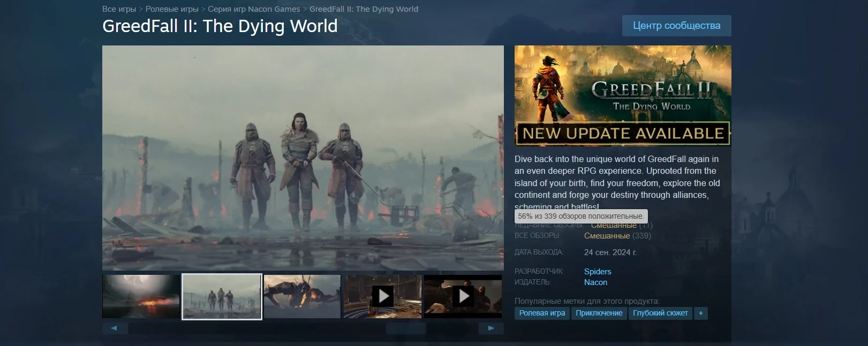Open Серия игр Nacon Games breadcrumb
Image resolution: width=868 pixels, height=346 pixels.
pyautogui.click(x=254, y=9)
